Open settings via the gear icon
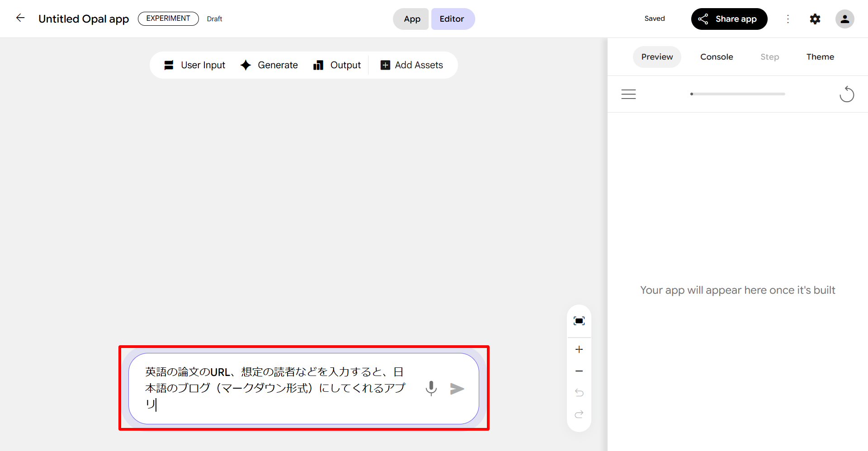The image size is (868, 451). 815,19
